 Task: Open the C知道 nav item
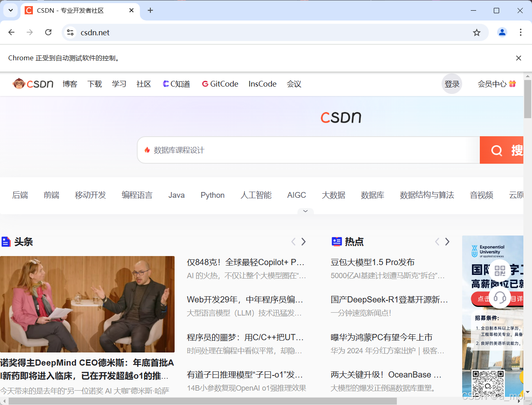176,84
